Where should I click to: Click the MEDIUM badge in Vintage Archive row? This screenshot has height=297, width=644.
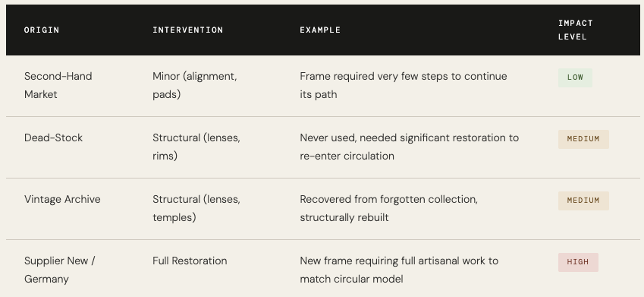pos(583,201)
